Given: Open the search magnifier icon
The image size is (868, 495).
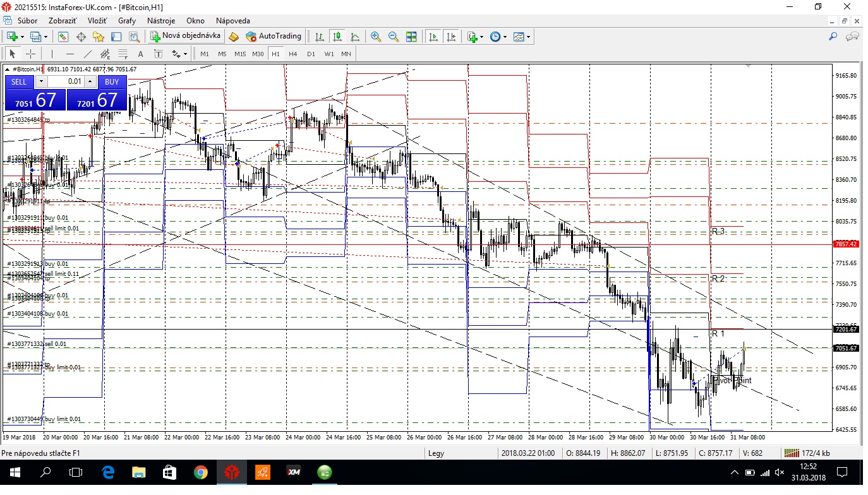Looking at the screenshot, I should (x=833, y=37).
